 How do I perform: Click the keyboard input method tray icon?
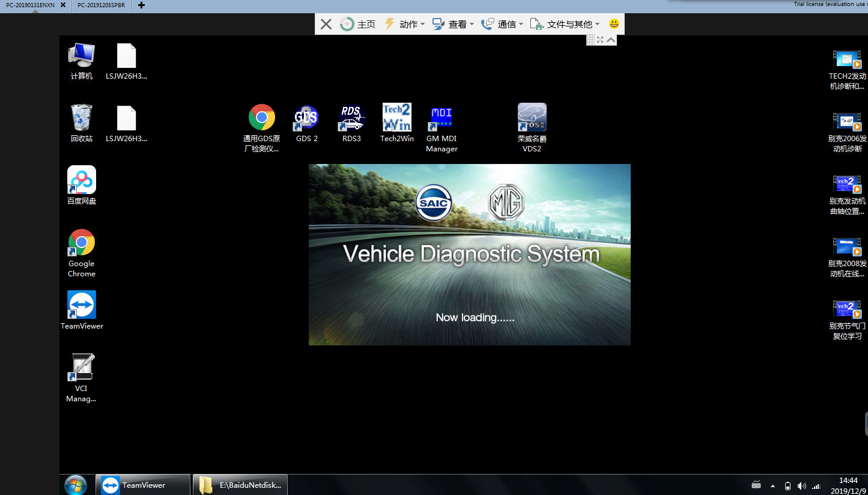[756, 485]
